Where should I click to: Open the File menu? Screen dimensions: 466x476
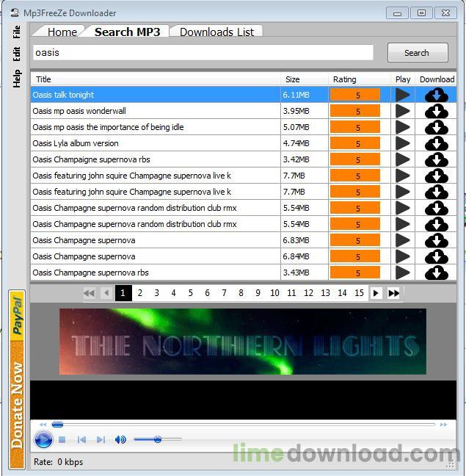(17, 32)
